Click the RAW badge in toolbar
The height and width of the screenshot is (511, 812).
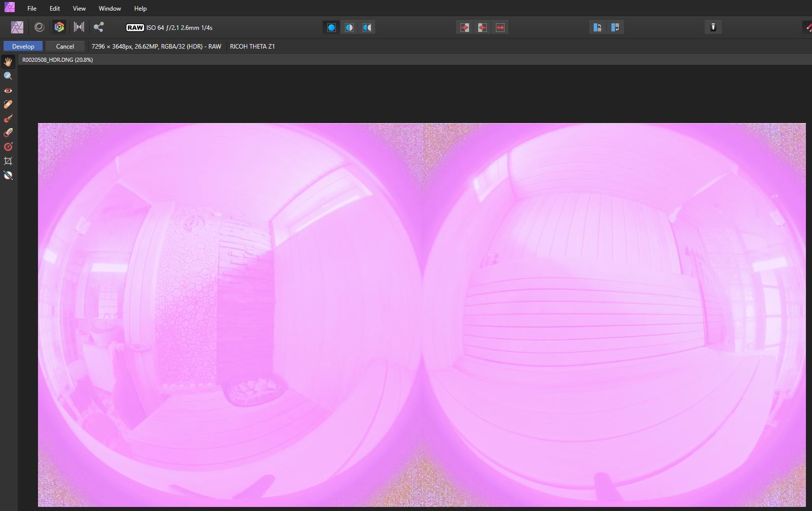click(x=135, y=27)
